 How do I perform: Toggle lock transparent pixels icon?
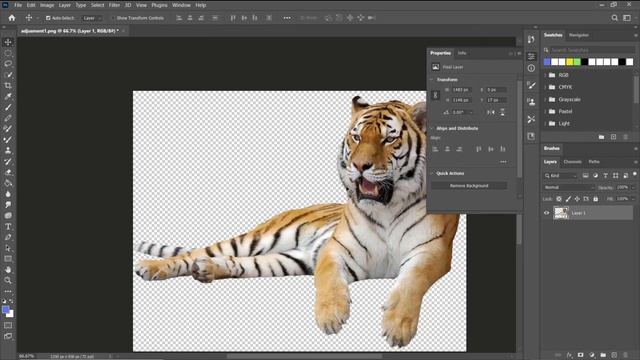(x=559, y=199)
